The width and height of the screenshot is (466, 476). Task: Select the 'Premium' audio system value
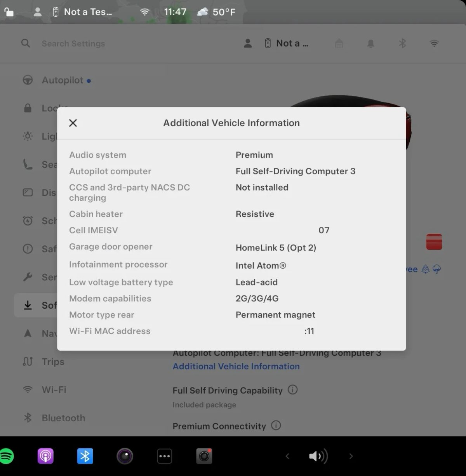click(254, 155)
